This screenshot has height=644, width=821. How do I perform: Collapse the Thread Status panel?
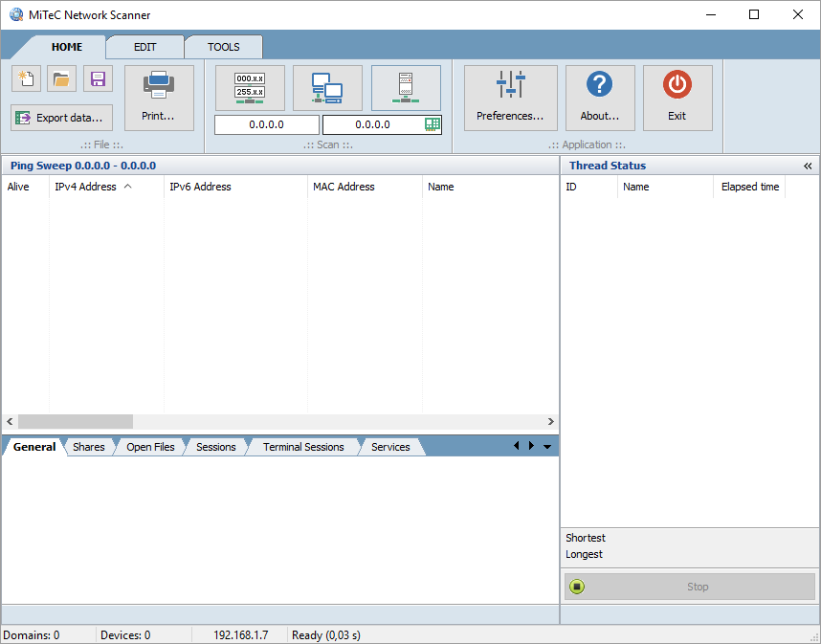809,165
